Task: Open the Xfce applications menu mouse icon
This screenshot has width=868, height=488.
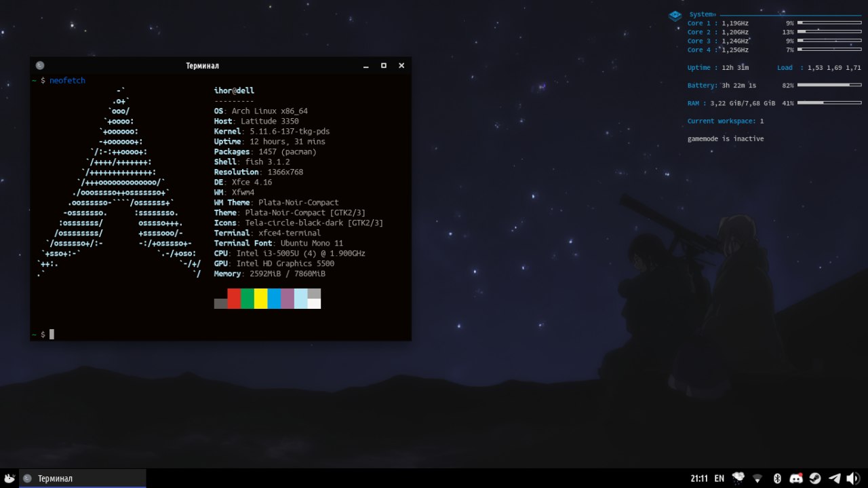Action: 9,478
